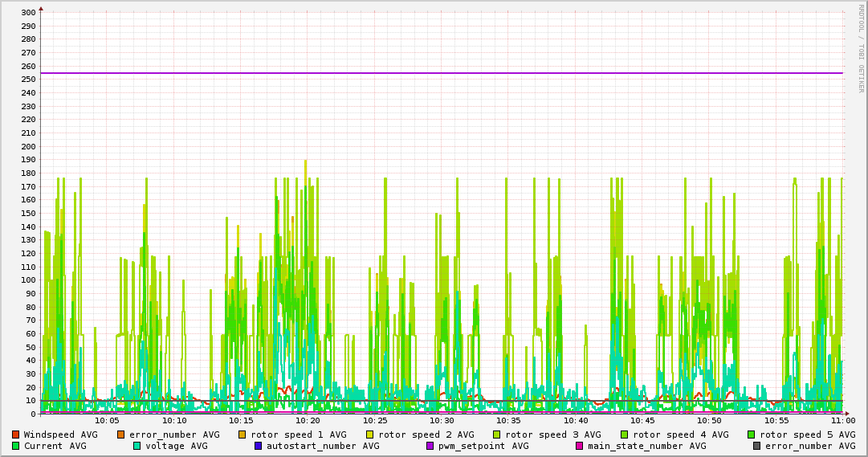This screenshot has height=457, width=868.
Task: Click the voltage AVG legend text
Action: 177,446
